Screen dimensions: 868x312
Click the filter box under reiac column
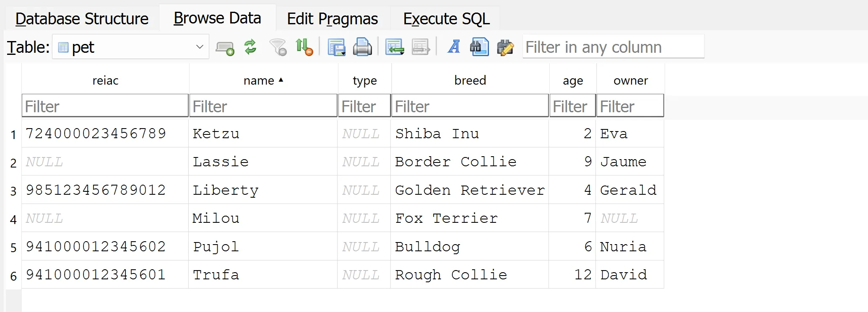pyautogui.click(x=105, y=106)
